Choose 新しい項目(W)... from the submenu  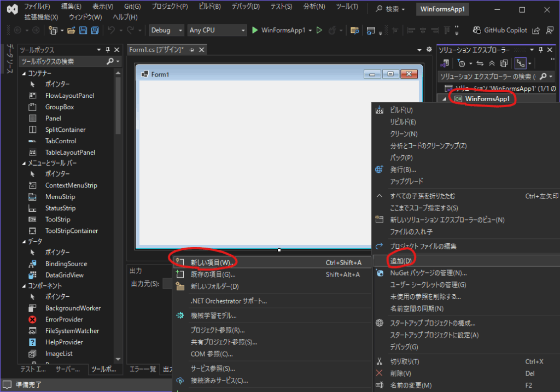(211, 262)
